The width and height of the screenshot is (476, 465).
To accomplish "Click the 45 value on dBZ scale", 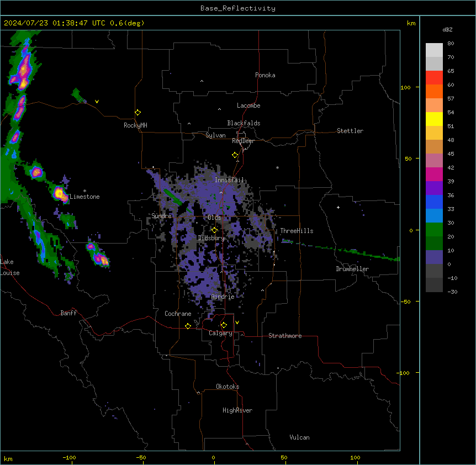I will tap(451, 154).
